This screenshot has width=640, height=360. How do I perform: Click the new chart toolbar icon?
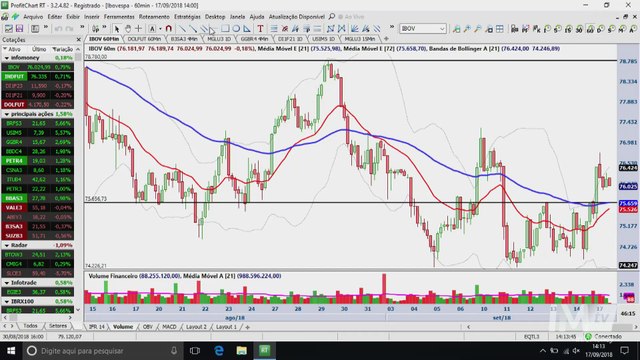tap(8, 29)
